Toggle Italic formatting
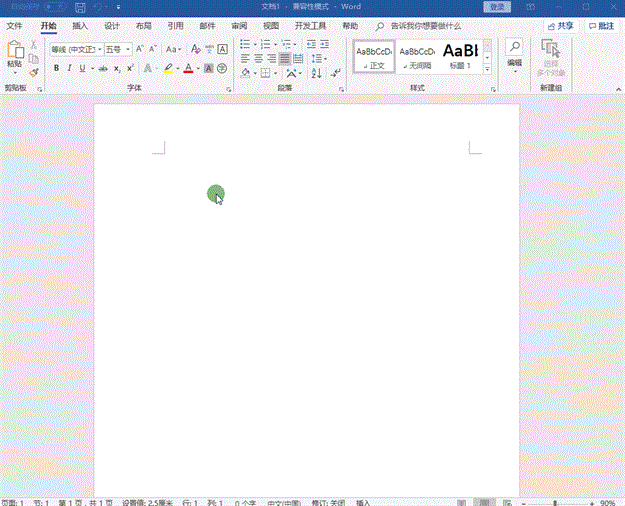The height and width of the screenshot is (506, 625). click(x=69, y=69)
